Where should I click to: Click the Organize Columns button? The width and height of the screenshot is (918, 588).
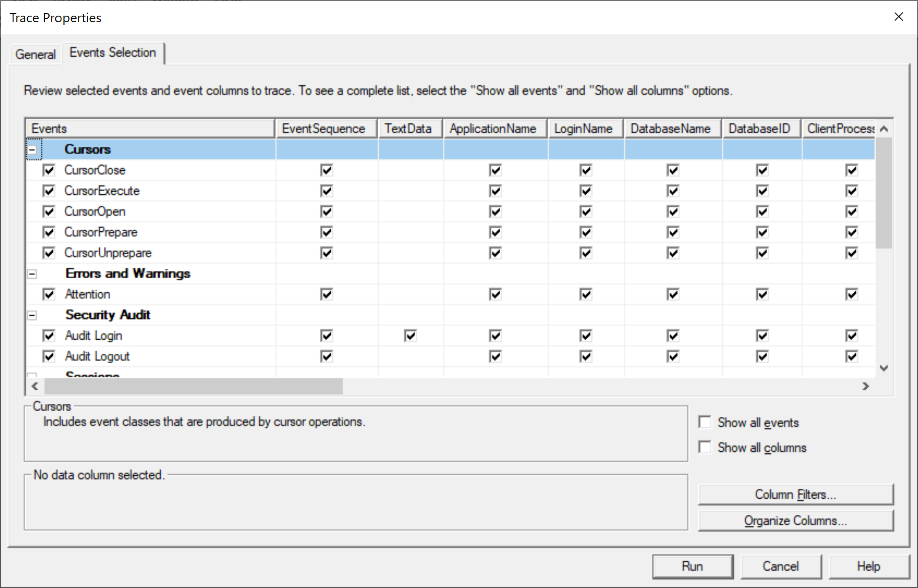click(795, 521)
